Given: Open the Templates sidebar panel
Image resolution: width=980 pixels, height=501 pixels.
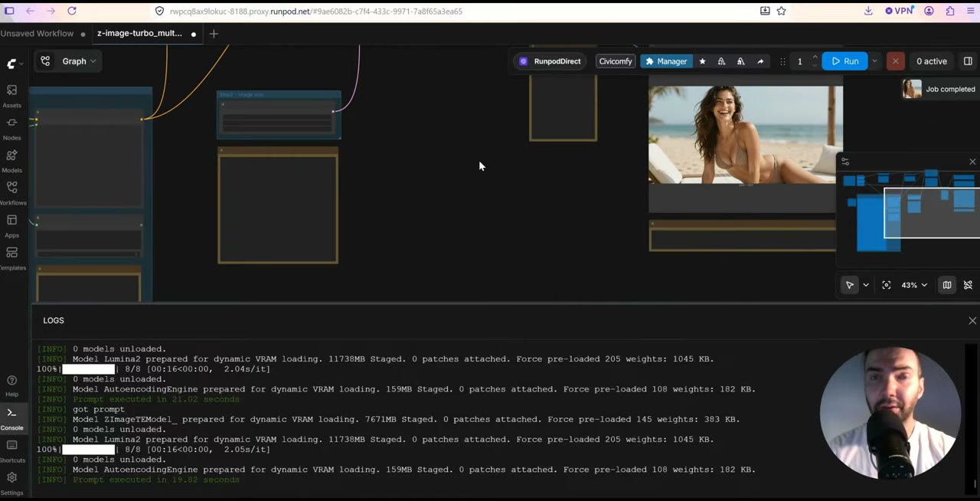Looking at the screenshot, I should pyautogui.click(x=11, y=258).
